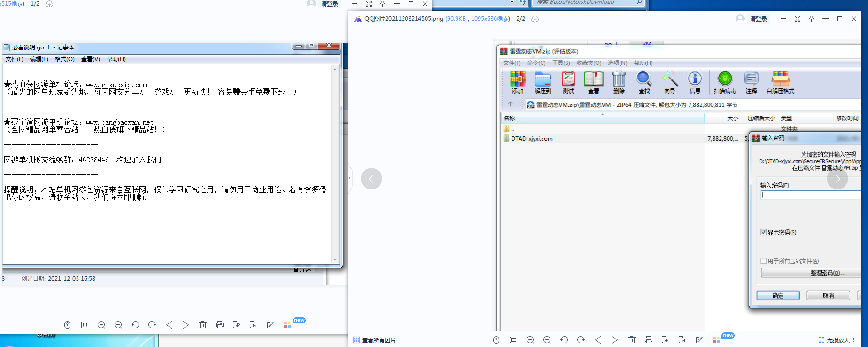Fit the QQ图片 image to the window
The width and height of the screenshot is (868, 347).
pyautogui.click(x=513, y=340)
